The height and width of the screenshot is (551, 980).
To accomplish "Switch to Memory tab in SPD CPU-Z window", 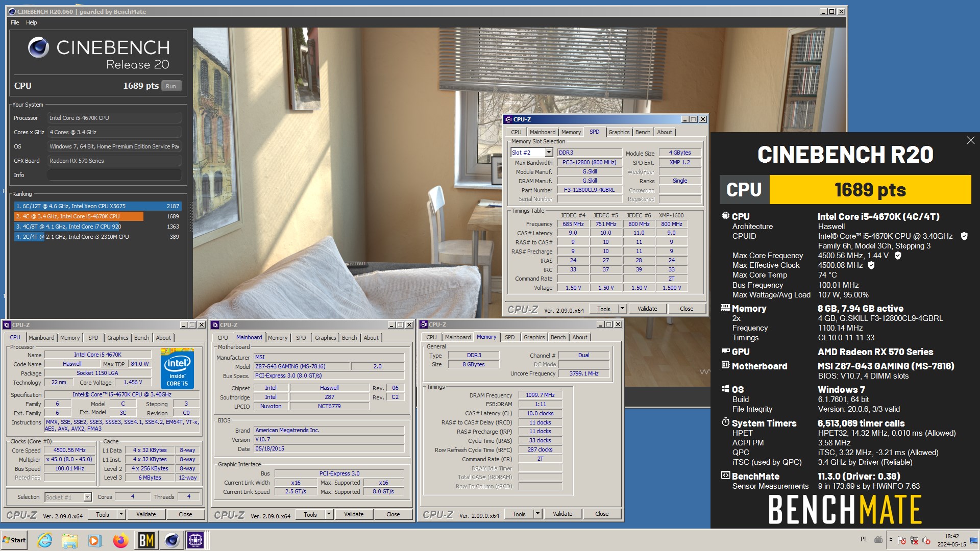I will 571,132.
